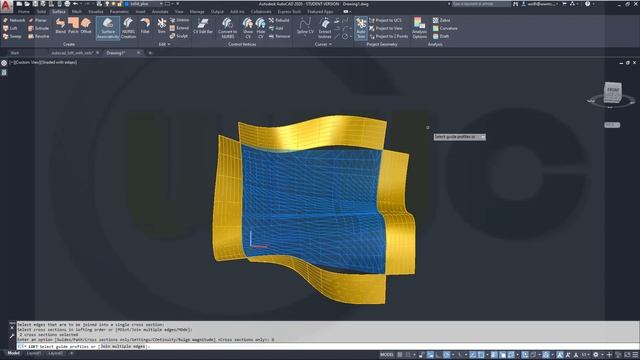Click the Untrim tool

[179, 20]
